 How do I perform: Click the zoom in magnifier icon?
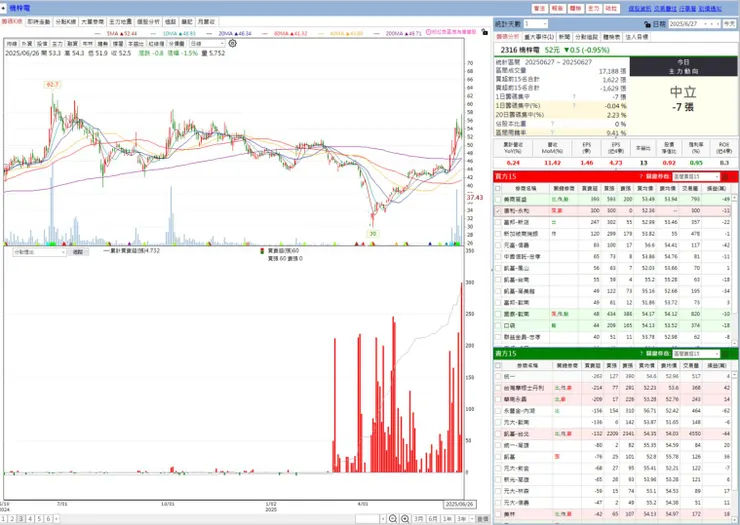(x=405, y=519)
